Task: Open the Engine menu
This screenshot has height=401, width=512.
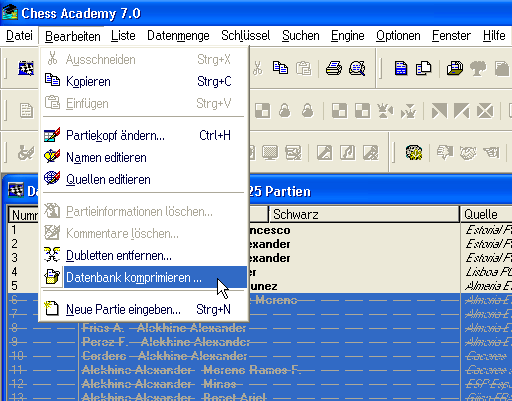Action: tap(347, 36)
